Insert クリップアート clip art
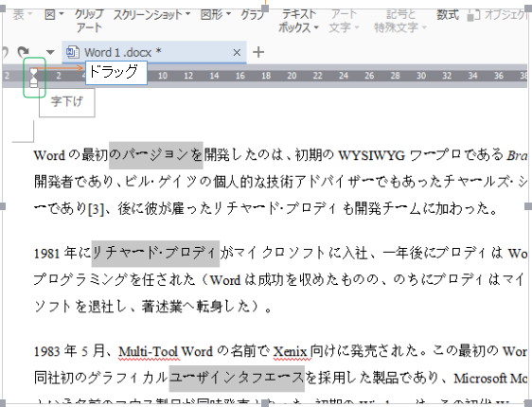 click(89, 21)
